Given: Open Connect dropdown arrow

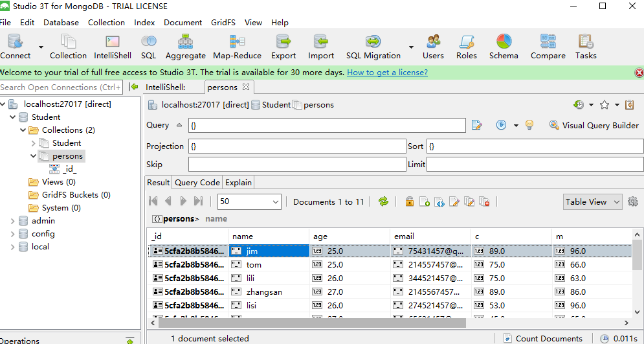Looking at the screenshot, I should coord(41,47).
